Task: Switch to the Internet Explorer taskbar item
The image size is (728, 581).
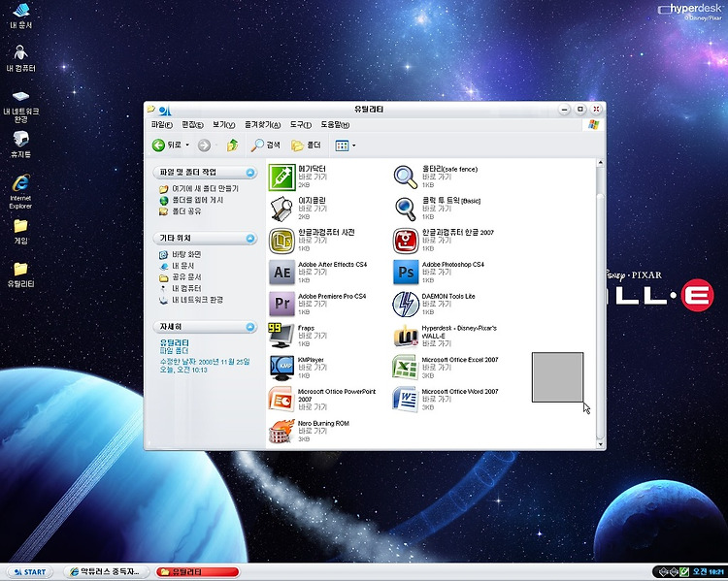Action: click(x=107, y=571)
